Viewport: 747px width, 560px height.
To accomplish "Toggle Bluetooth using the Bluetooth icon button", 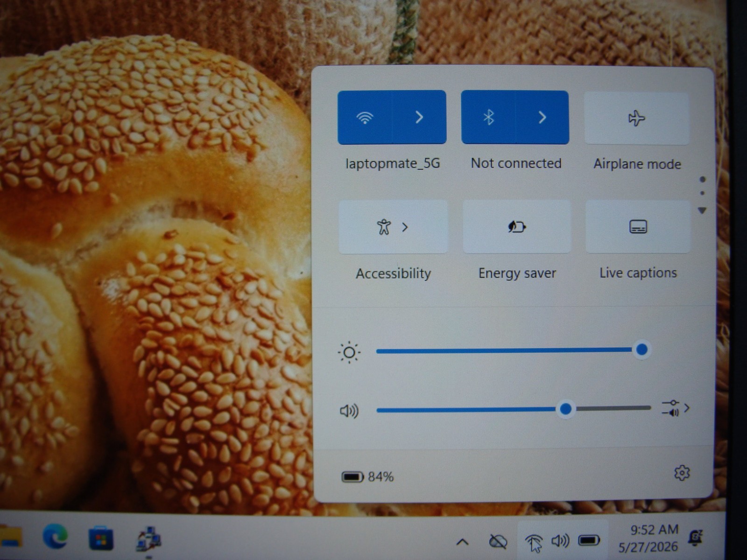I will pyautogui.click(x=488, y=118).
